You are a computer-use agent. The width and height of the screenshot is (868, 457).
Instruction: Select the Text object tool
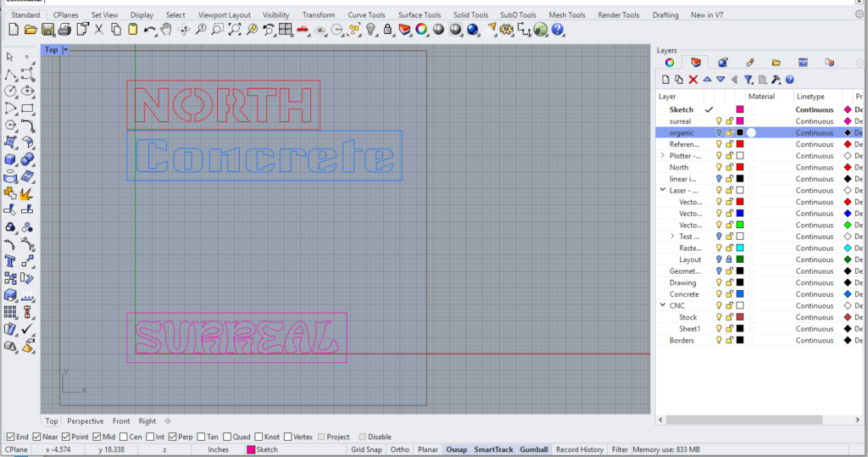point(10,261)
